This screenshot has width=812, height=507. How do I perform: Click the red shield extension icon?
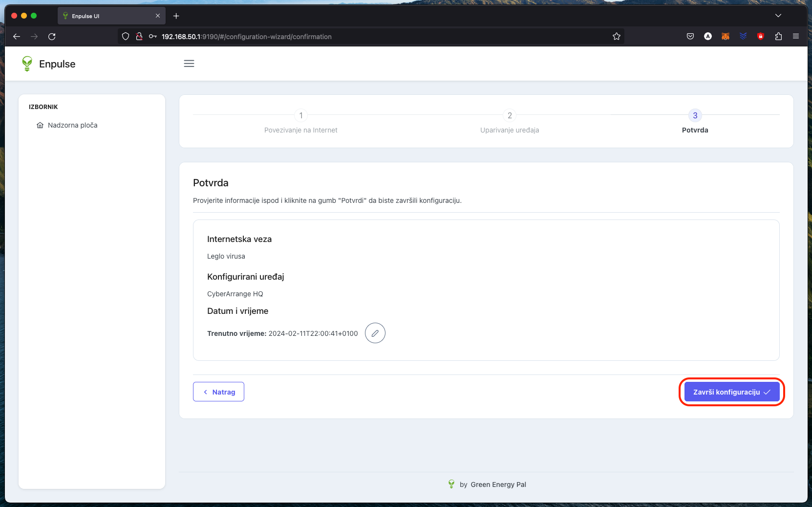click(x=760, y=36)
